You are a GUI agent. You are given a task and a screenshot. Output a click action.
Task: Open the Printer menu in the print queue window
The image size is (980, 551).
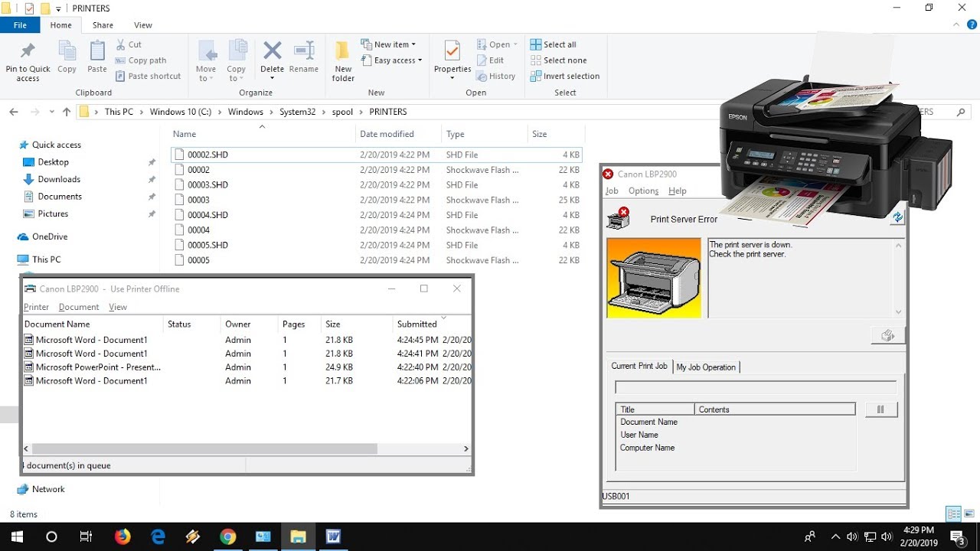pyautogui.click(x=36, y=307)
